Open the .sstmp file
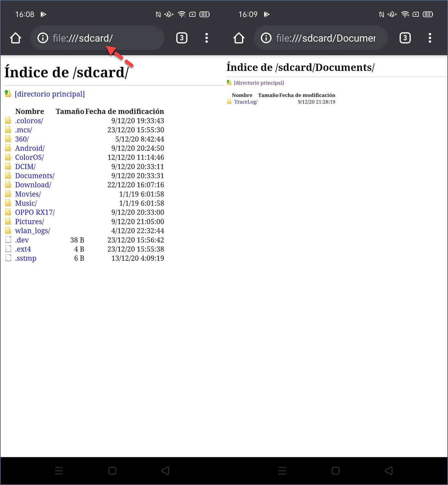 pyautogui.click(x=26, y=258)
